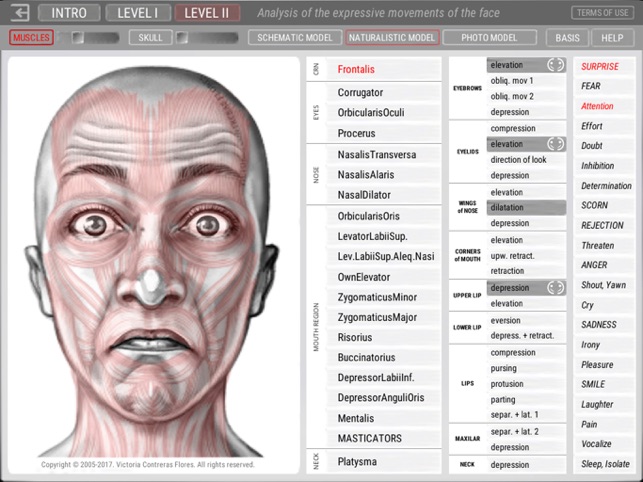Click the back arrow exit icon
The width and height of the screenshot is (643, 482).
(x=19, y=13)
